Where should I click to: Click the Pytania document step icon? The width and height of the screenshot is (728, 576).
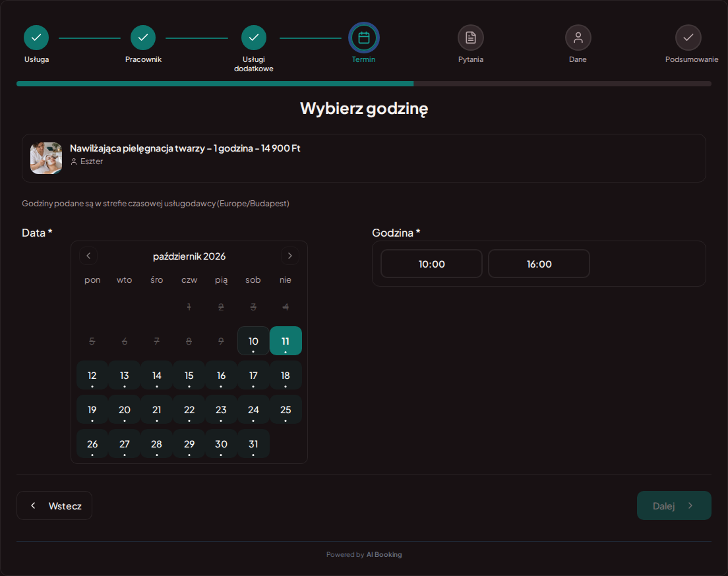[471, 38]
